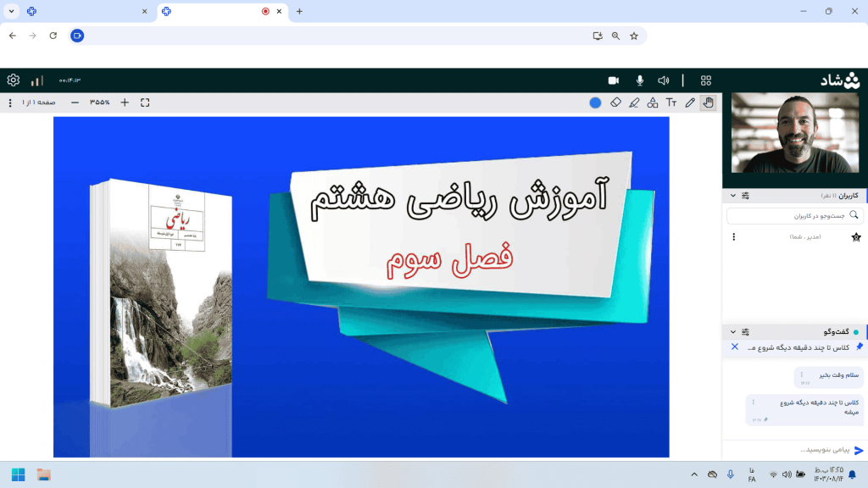Select the Highlighter tool
Screen dimensions: 868x488
click(x=634, y=103)
